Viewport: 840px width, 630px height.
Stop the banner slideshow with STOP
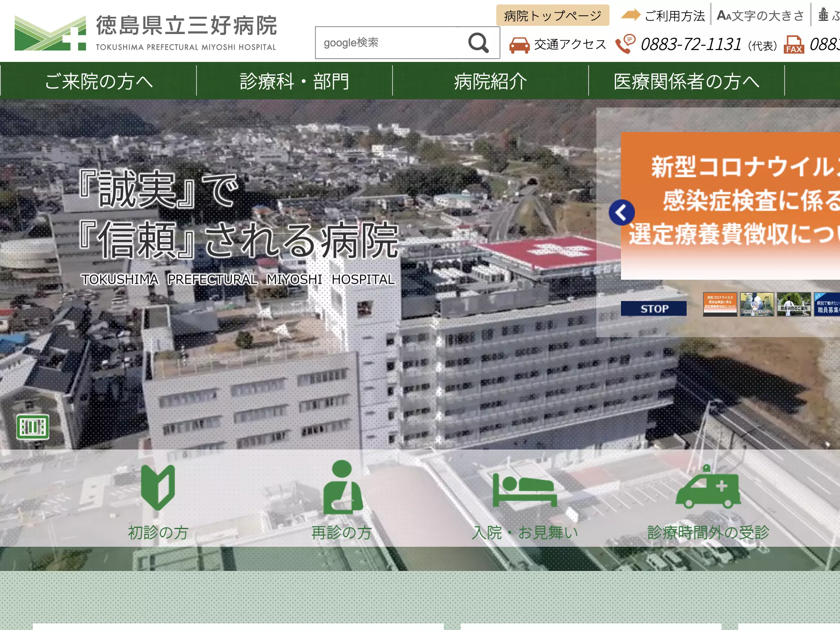coord(654,308)
